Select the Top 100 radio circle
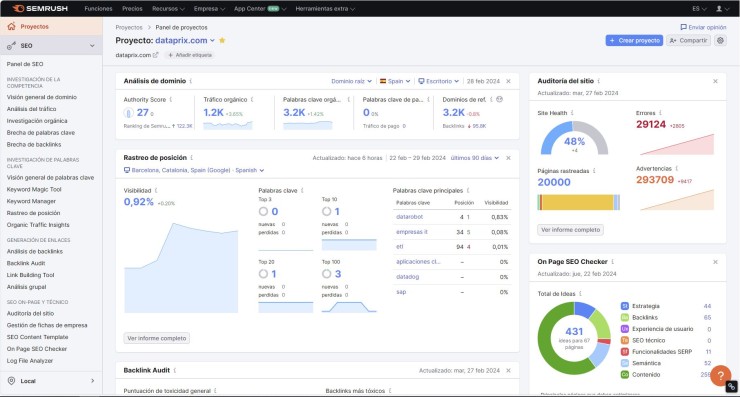 pyautogui.click(x=327, y=274)
